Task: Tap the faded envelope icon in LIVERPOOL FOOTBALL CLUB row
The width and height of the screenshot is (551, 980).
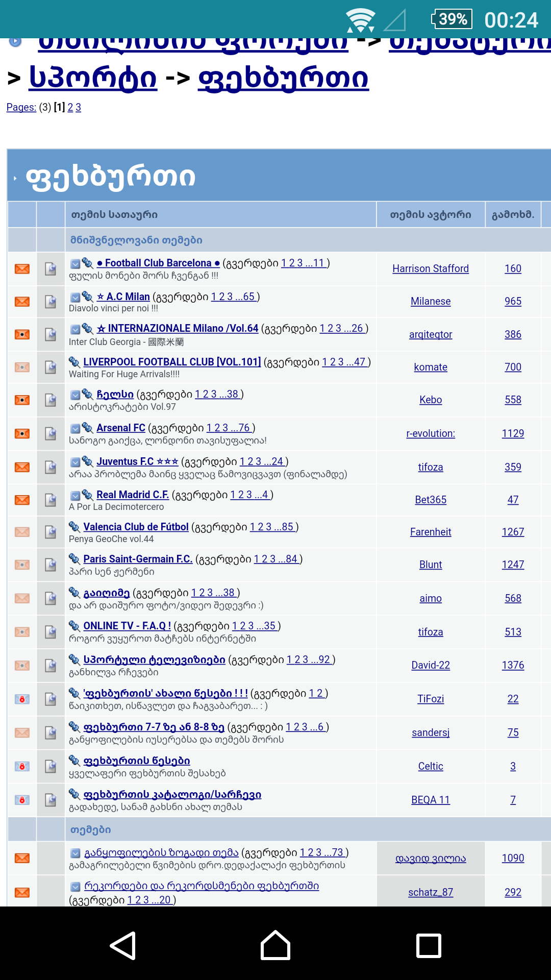Action: click(22, 367)
